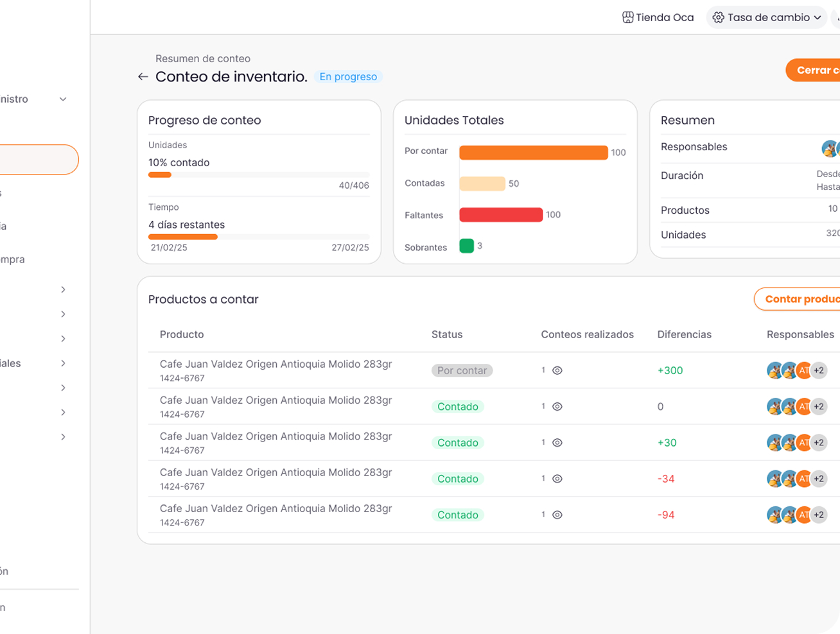Click the Tienda Oca store icon
840x634 pixels.
(x=627, y=17)
